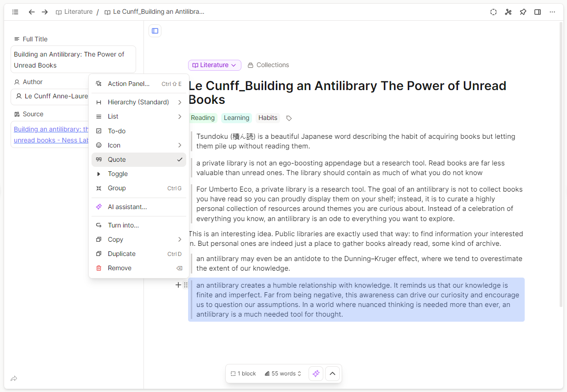Open the Literature type dropdown
The height and width of the screenshot is (392, 567).
click(214, 65)
